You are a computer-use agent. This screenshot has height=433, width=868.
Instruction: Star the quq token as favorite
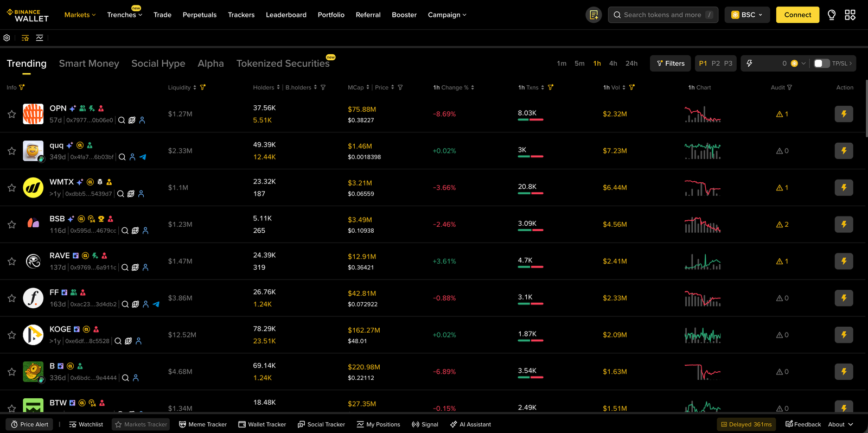11,151
